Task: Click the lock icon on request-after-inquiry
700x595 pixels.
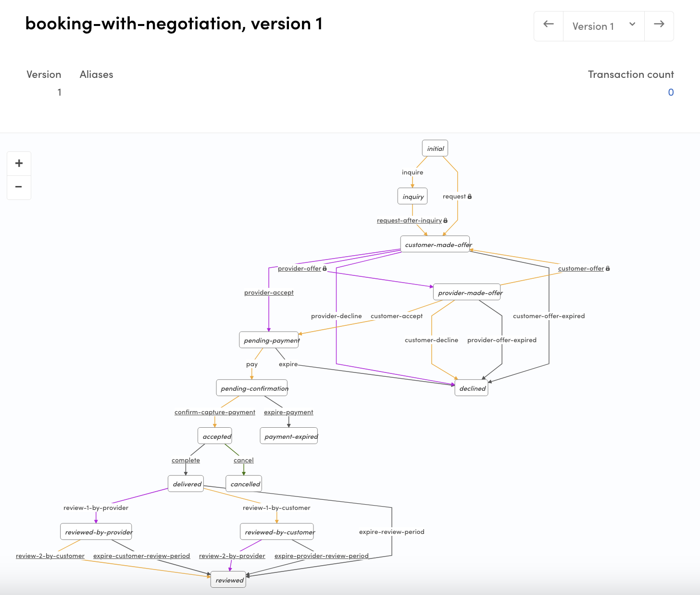Action: click(x=445, y=220)
